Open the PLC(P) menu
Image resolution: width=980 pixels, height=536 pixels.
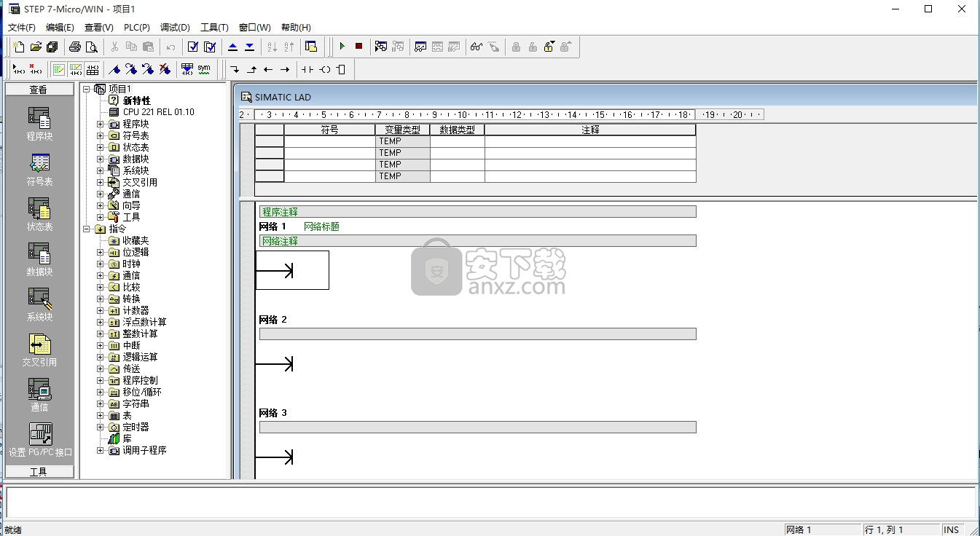coord(137,28)
